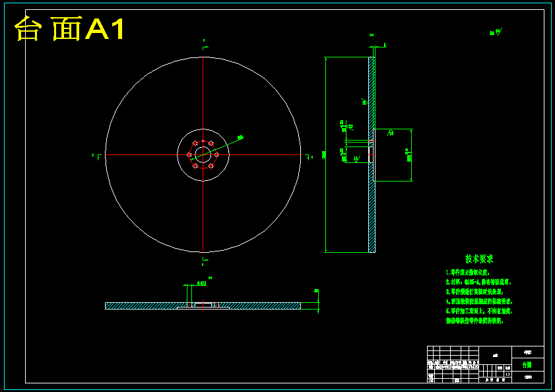Select technical requirement line numbered 1
The width and height of the screenshot is (555, 392).
(468, 273)
